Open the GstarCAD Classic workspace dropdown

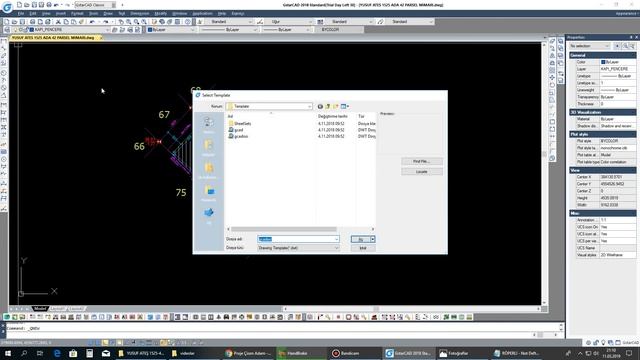[x=96, y=5]
